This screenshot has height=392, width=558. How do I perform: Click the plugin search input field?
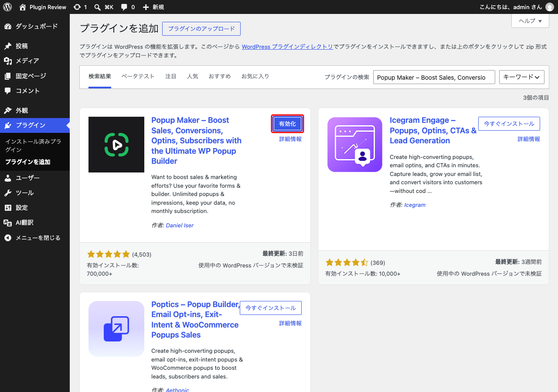[x=434, y=77]
